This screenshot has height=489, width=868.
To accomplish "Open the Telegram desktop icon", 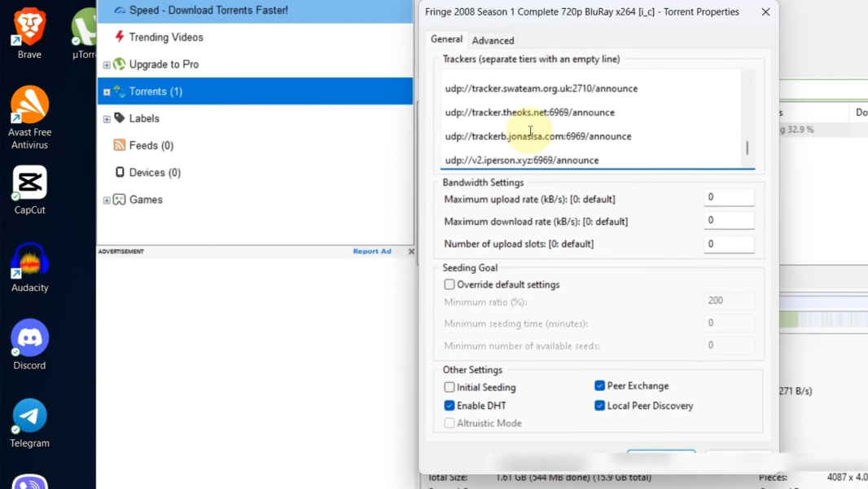I will (x=29, y=422).
